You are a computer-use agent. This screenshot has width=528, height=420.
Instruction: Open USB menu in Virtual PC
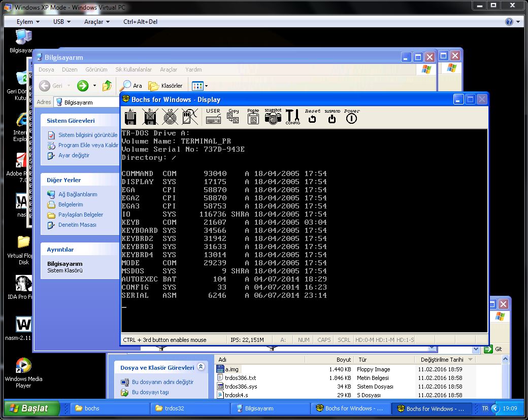click(61, 21)
